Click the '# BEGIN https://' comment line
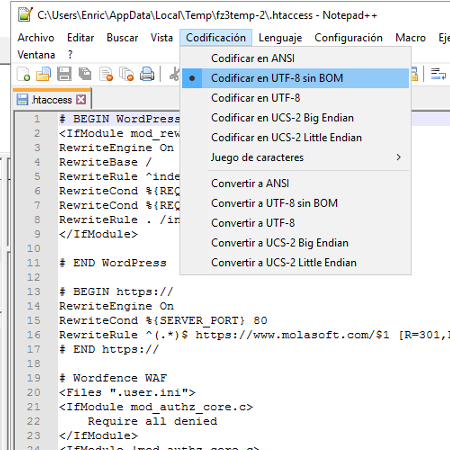This screenshot has width=450, height=450. [x=116, y=292]
